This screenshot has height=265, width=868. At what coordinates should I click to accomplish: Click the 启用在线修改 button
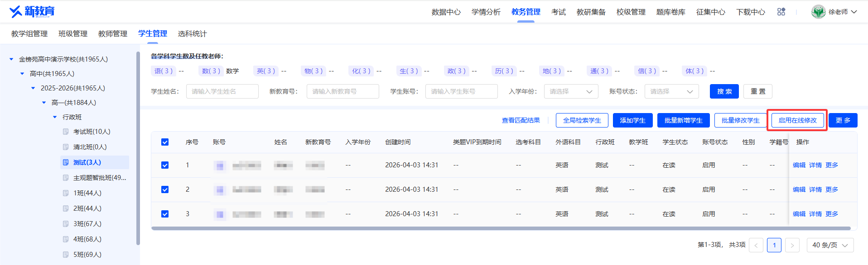click(797, 120)
